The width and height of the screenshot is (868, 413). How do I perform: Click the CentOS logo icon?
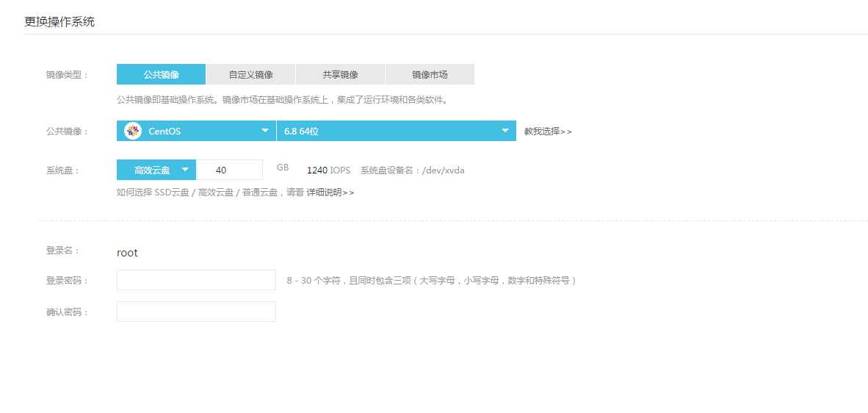133,132
